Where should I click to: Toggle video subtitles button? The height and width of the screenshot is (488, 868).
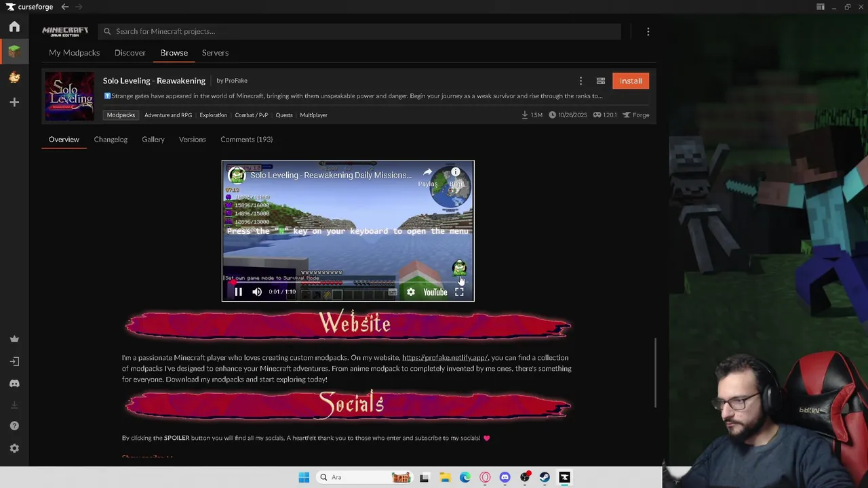[393, 292]
